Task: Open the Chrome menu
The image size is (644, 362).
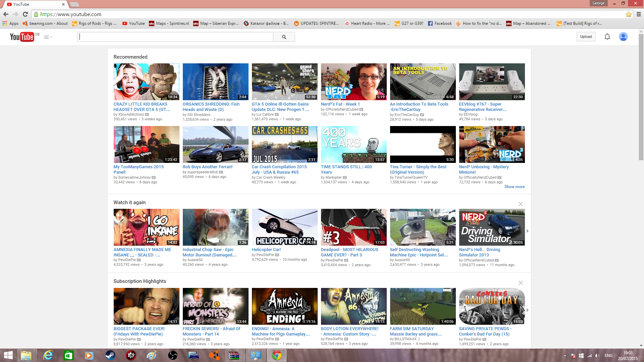Action: (639, 14)
